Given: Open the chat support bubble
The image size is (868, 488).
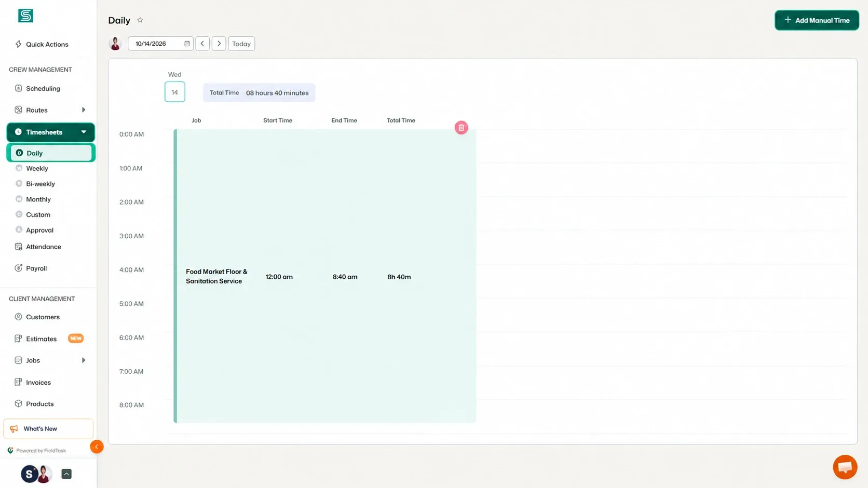Looking at the screenshot, I should (x=845, y=467).
